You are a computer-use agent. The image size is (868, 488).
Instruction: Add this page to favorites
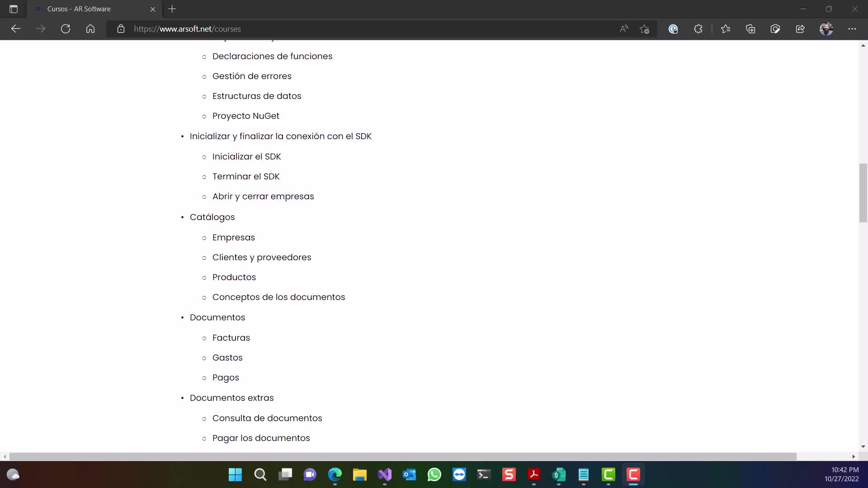click(x=645, y=29)
